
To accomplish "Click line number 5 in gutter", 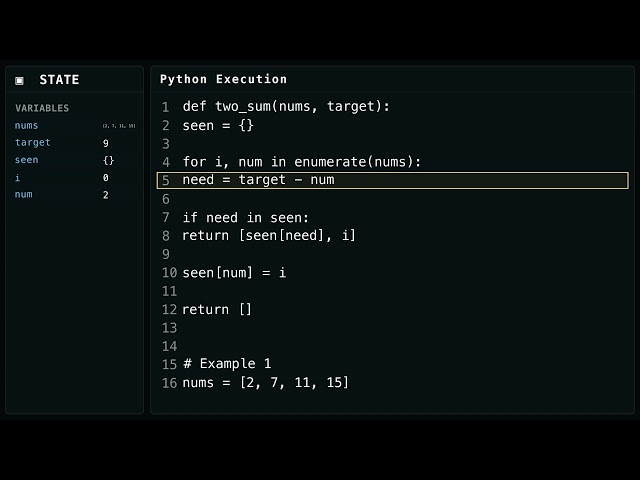I will tap(166, 180).
